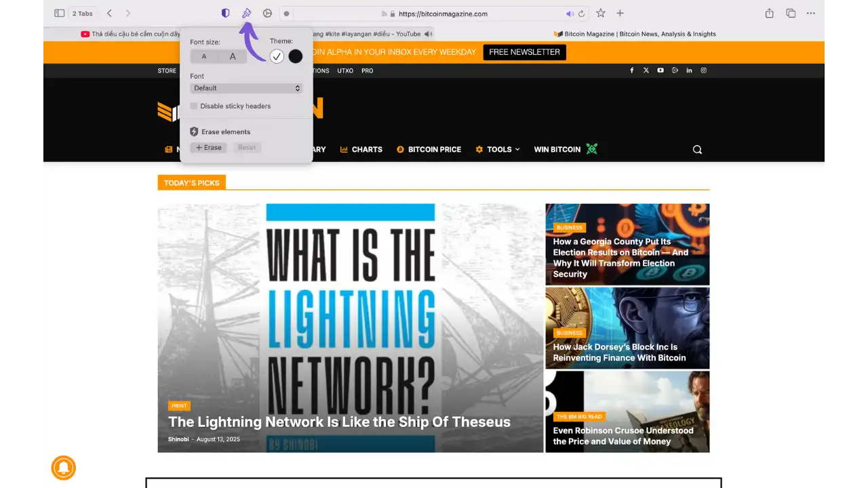Open the tab overview icon
This screenshot has width=868, height=488.
click(791, 14)
